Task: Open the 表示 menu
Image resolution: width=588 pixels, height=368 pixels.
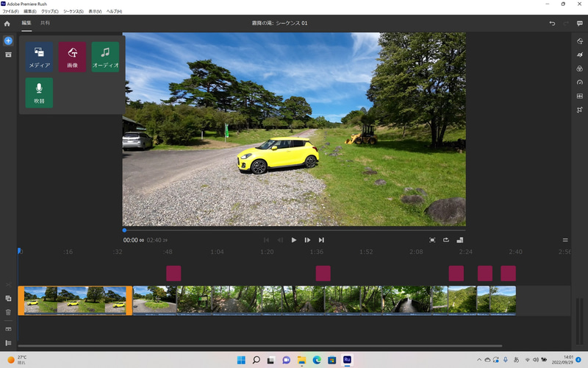Action: pos(95,11)
